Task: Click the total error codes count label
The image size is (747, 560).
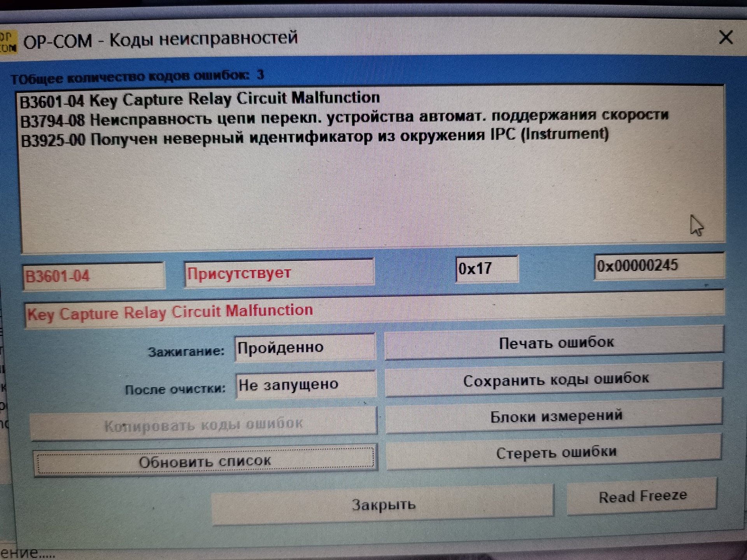Action: coord(138,76)
